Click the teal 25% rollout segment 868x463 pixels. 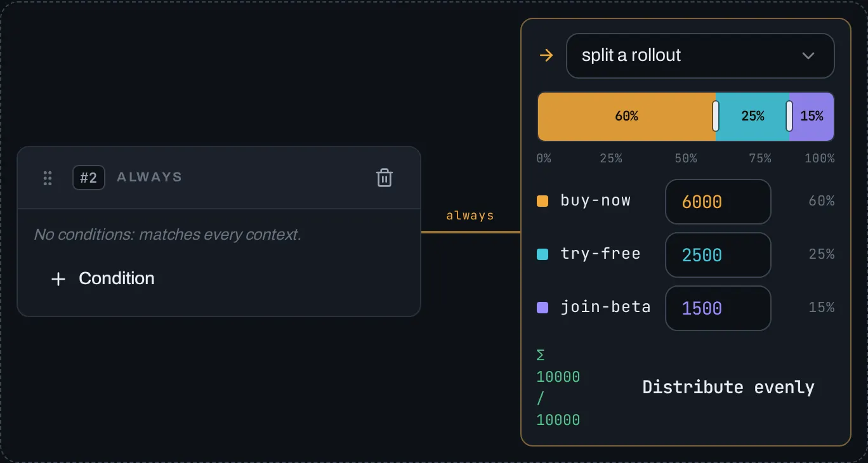pos(753,116)
